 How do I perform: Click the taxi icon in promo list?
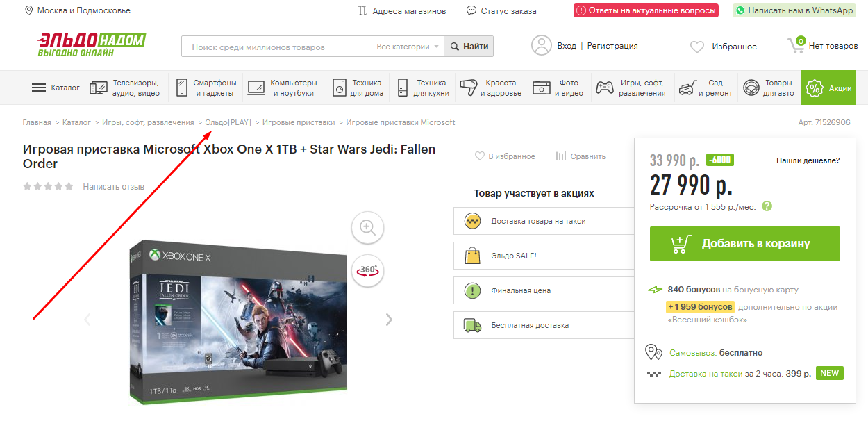pos(472,221)
